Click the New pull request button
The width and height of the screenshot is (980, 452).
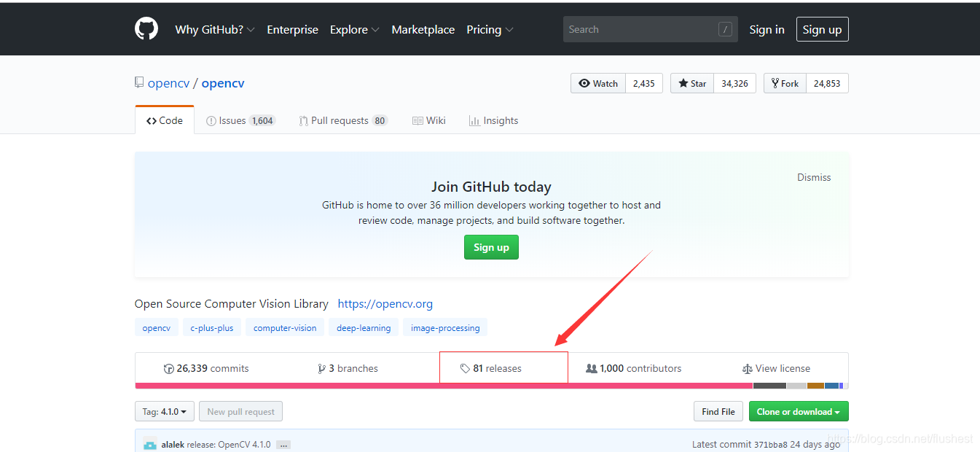pyautogui.click(x=240, y=411)
